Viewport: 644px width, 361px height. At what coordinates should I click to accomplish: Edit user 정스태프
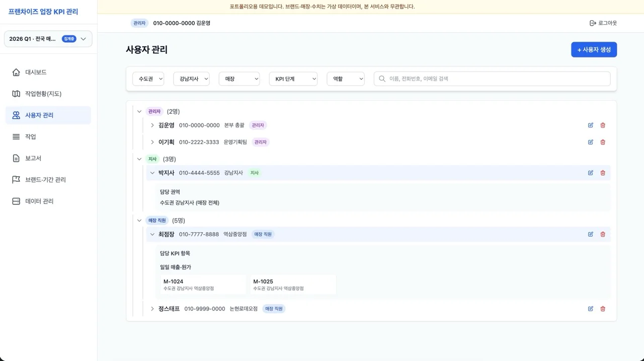pyautogui.click(x=591, y=309)
